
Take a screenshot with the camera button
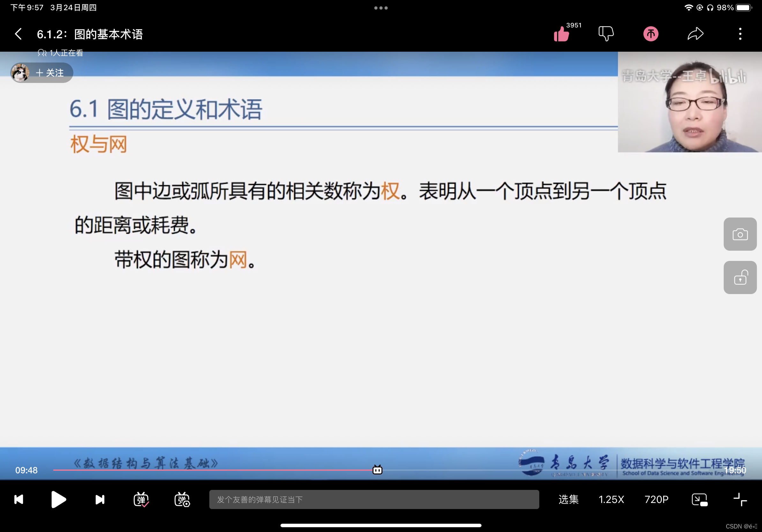[740, 234]
